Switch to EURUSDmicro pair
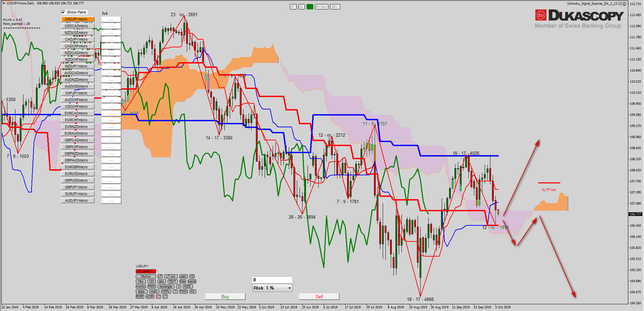This screenshot has width=644, height=311. [77, 174]
